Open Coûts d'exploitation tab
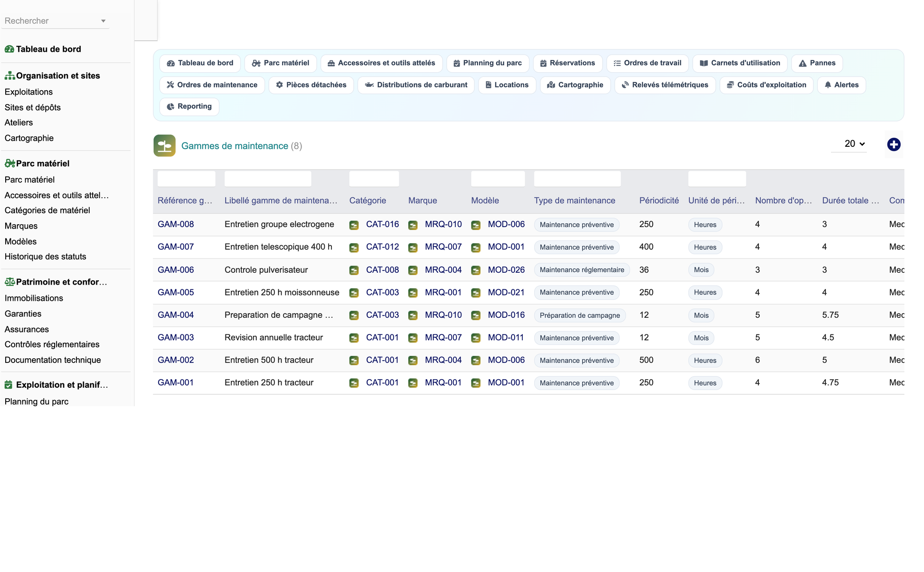Viewport: 924px width, 572px height. 766,85
